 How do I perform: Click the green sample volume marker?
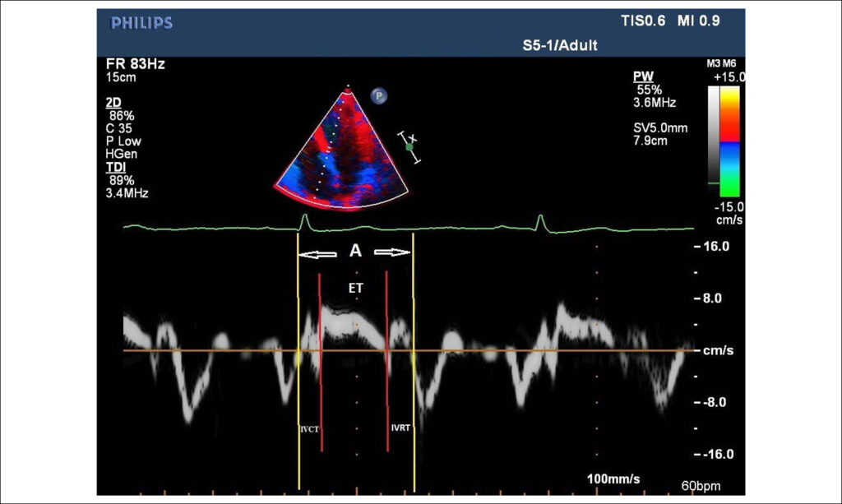pyautogui.click(x=409, y=147)
